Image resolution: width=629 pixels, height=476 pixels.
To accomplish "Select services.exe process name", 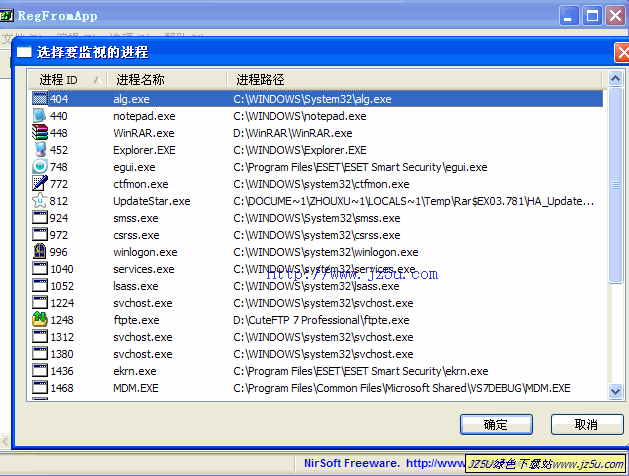I will tap(144, 269).
